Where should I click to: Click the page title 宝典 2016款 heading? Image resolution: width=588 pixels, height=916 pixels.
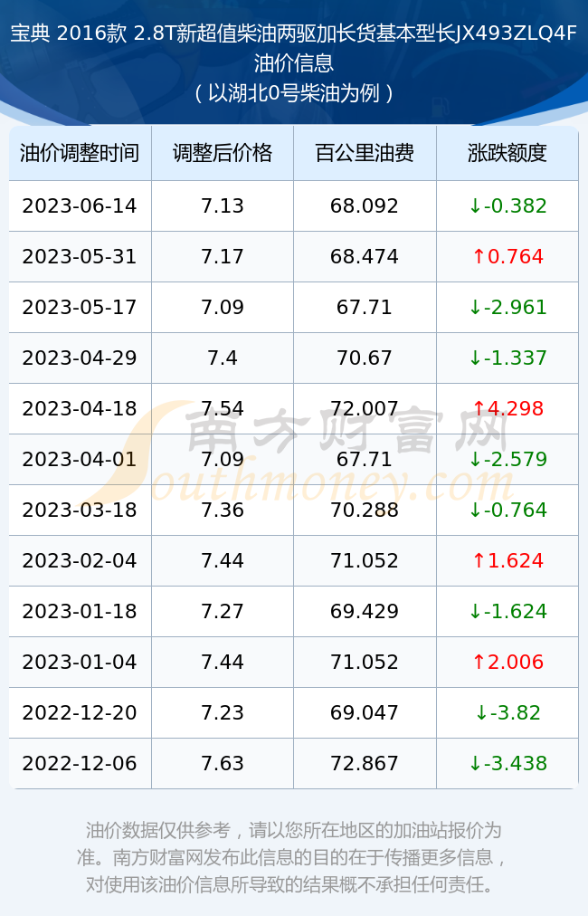coord(294,48)
